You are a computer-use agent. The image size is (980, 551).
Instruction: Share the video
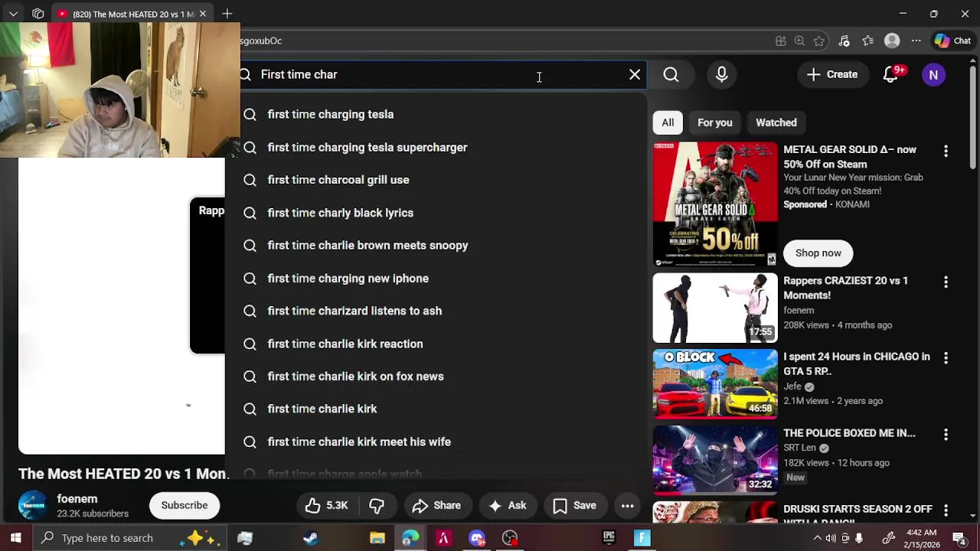(436, 505)
